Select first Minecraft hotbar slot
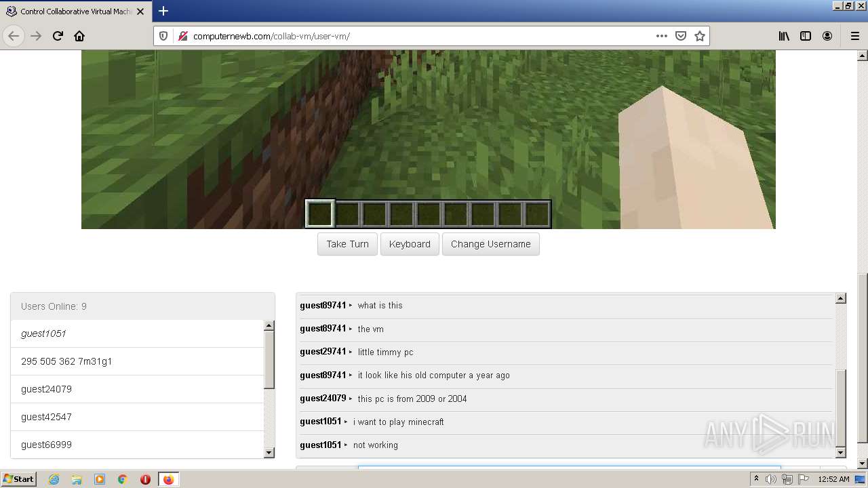Viewport: 868px width, 488px height. click(x=320, y=213)
